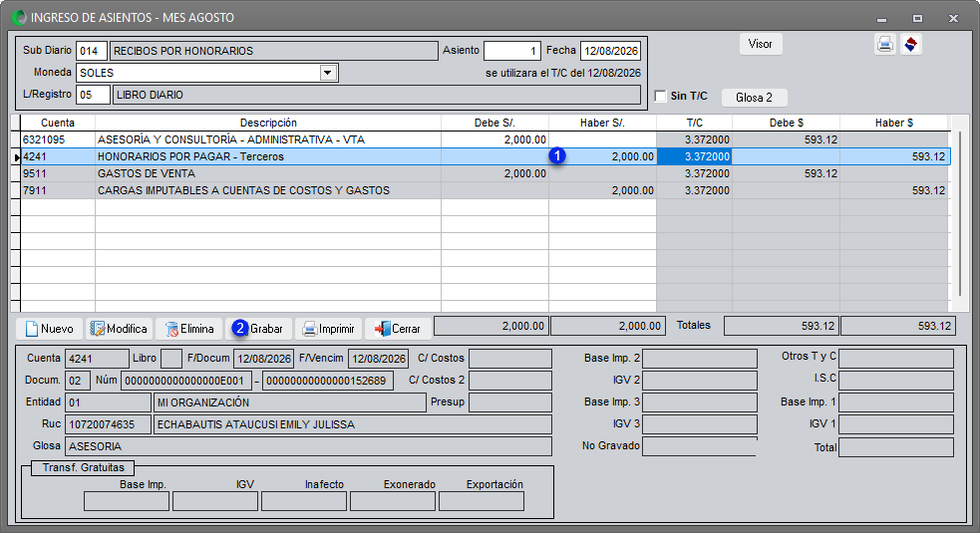Click the grid vertical scrollbar
980x533 pixels.
point(961,212)
